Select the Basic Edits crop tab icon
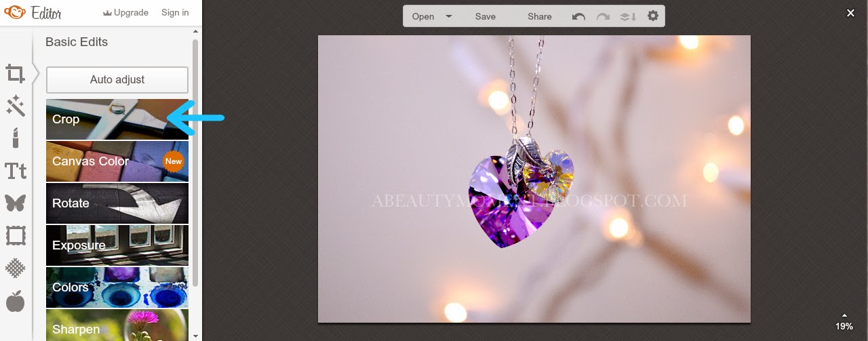This screenshot has height=341, width=868. point(16,73)
